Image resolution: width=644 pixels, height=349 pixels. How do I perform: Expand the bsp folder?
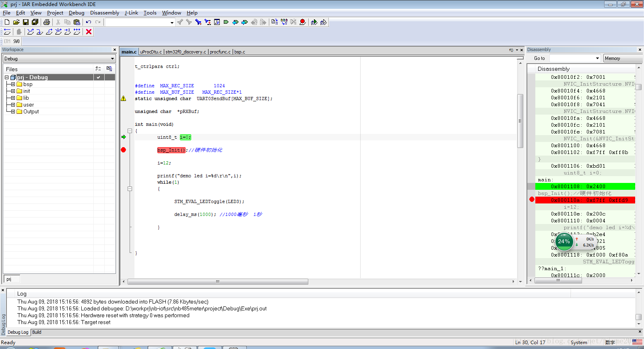click(x=13, y=84)
